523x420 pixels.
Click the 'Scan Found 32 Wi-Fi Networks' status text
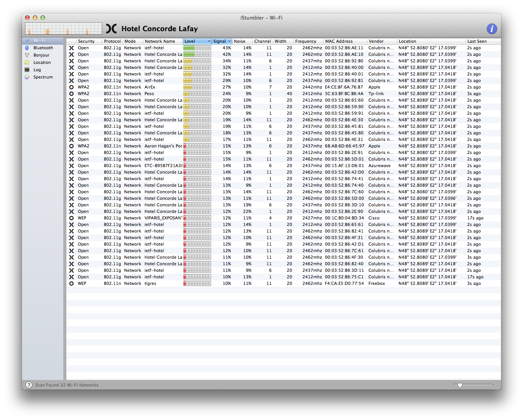(x=67, y=385)
